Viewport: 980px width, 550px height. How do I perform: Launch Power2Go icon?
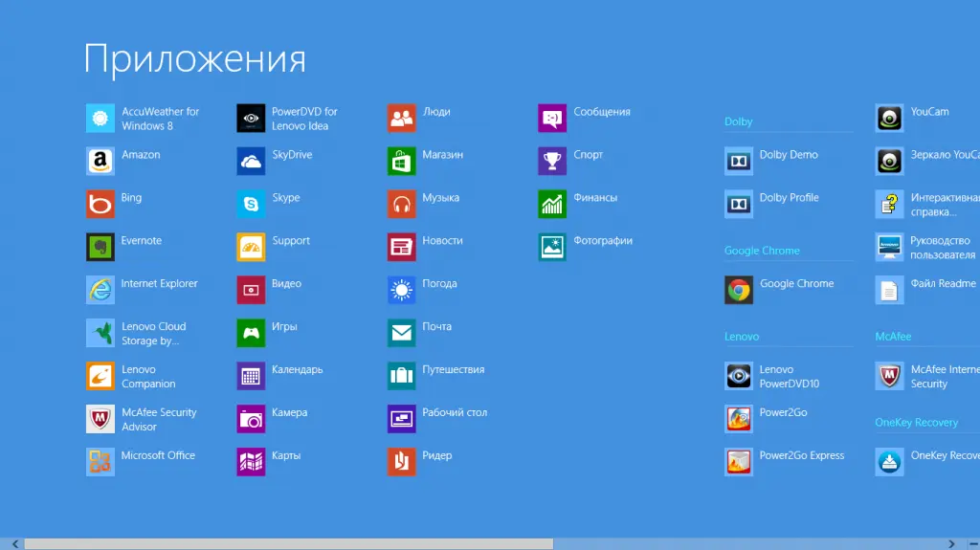coord(739,419)
